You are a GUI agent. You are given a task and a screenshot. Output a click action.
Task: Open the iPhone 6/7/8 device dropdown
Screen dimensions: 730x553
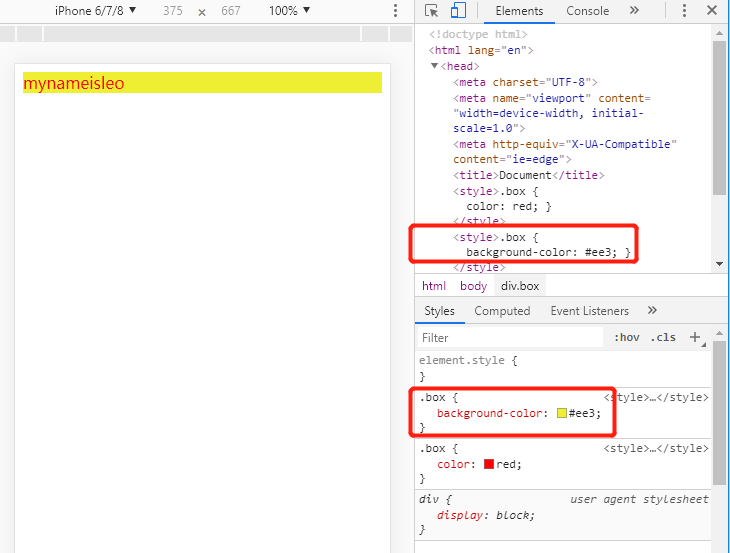95,11
